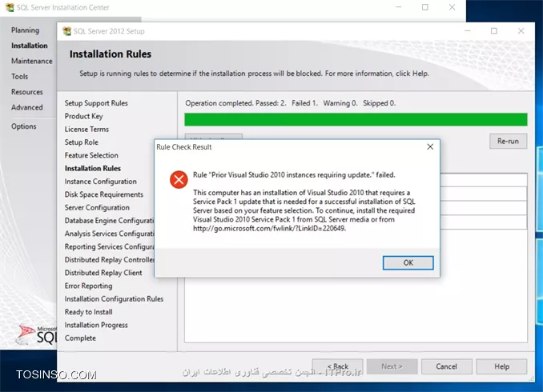The height and width of the screenshot is (392, 543).
Task: Maximize the SQL Server 2012 Setup window
Action: coord(494,30)
